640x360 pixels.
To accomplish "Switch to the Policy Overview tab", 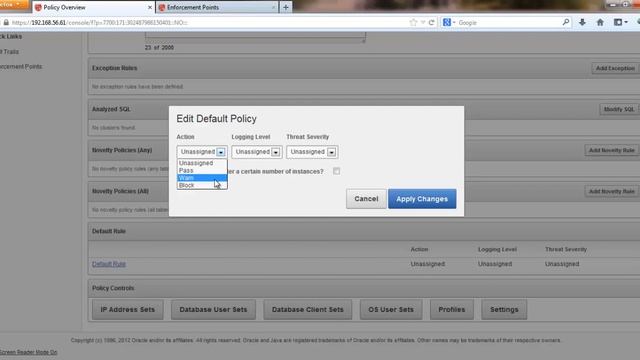I will pos(93,7).
